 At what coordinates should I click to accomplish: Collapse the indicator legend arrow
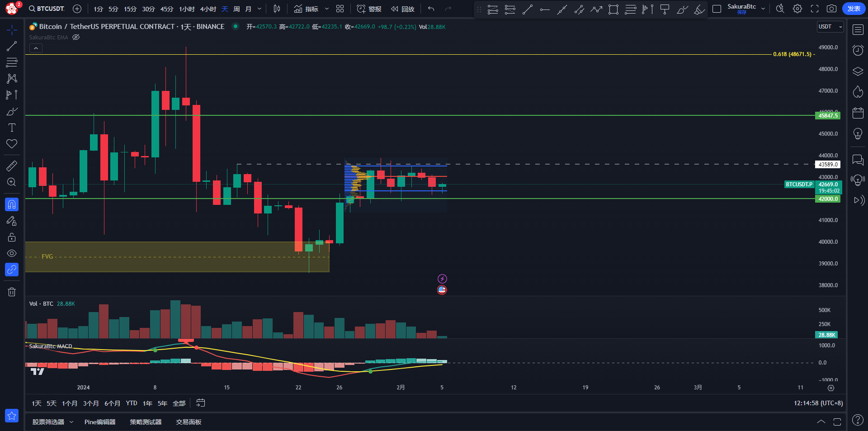[x=36, y=48]
